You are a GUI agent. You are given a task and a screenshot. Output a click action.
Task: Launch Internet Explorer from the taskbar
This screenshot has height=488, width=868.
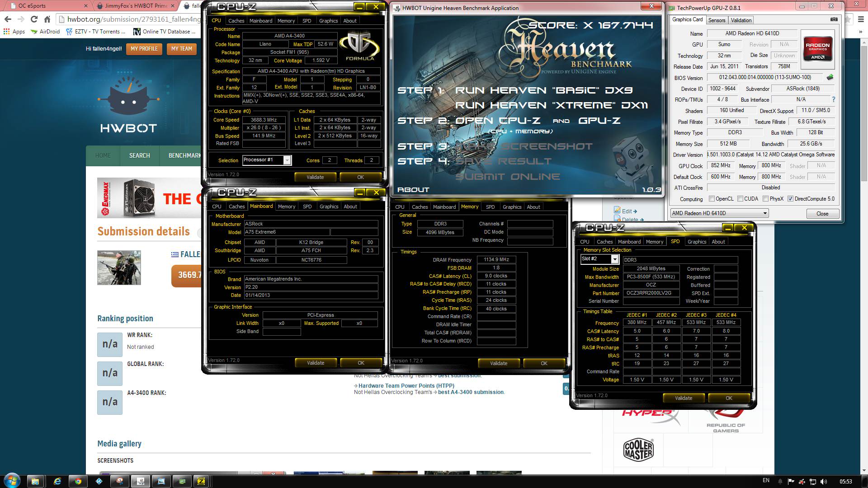pyautogui.click(x=57, y=481)
